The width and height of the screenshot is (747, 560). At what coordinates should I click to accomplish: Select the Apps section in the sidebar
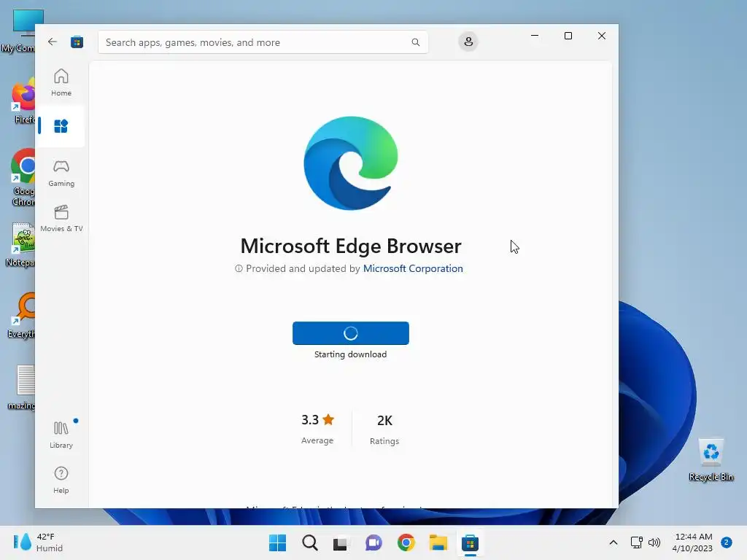point(61,126)
